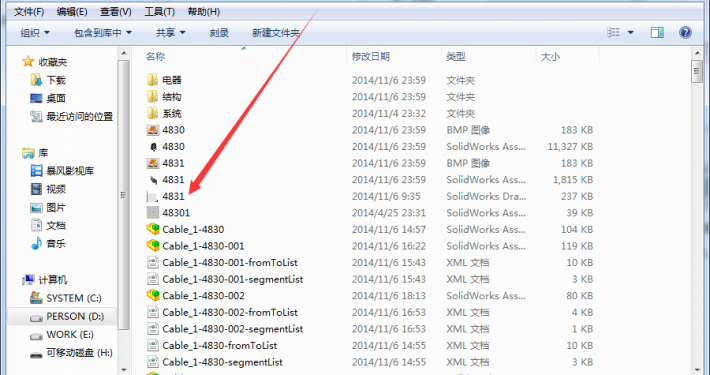The image size is (710, 375).
Task: Select 收藏夹 in the navigation pane
Action: pyautogui.click(x=53, y=62)
